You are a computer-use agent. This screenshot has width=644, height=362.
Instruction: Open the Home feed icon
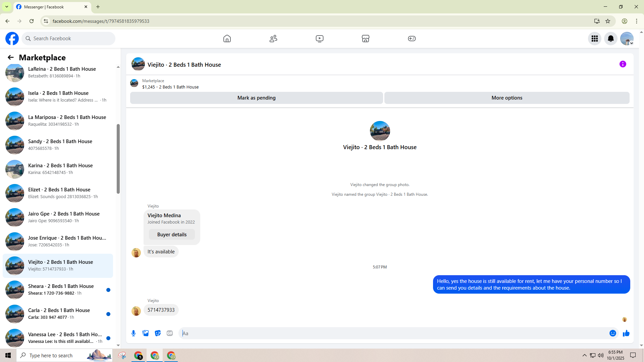pos(227,39)
